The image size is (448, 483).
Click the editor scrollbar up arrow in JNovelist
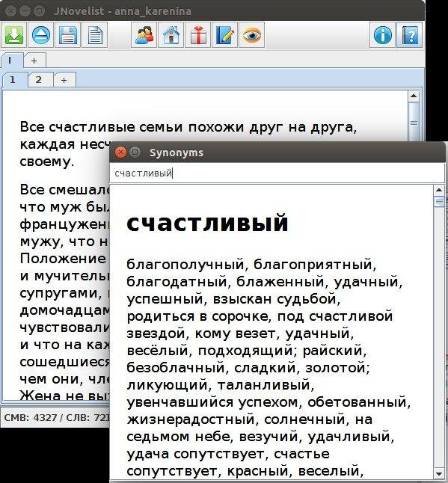click(x=414, y=96)
